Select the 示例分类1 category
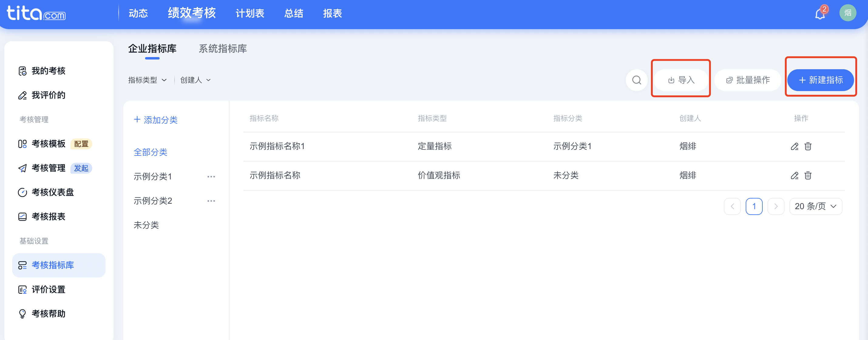This screenshot has height=340, width=868. (153, 177)
